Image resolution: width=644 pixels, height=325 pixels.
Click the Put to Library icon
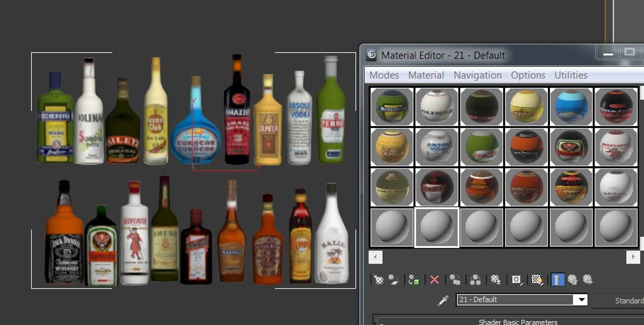tap(495, 279)
